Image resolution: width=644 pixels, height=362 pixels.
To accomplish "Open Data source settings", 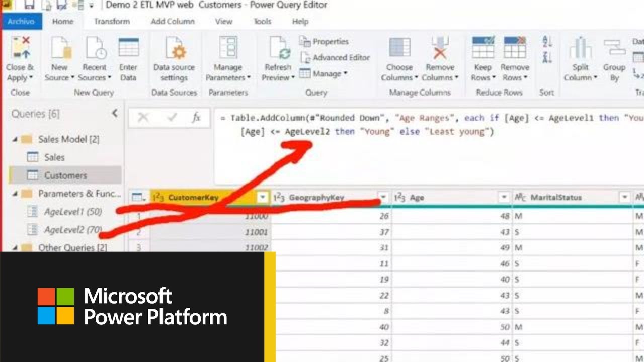I will (x=174, y=59).
